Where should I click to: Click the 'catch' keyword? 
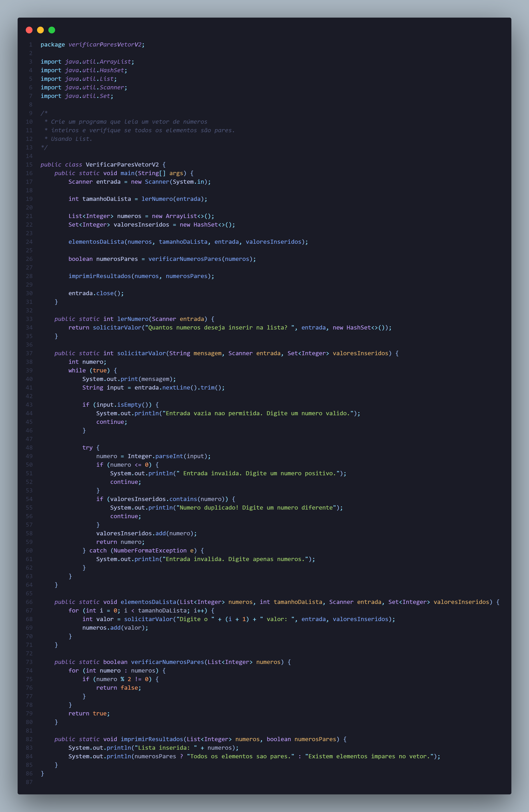[98, 550]
